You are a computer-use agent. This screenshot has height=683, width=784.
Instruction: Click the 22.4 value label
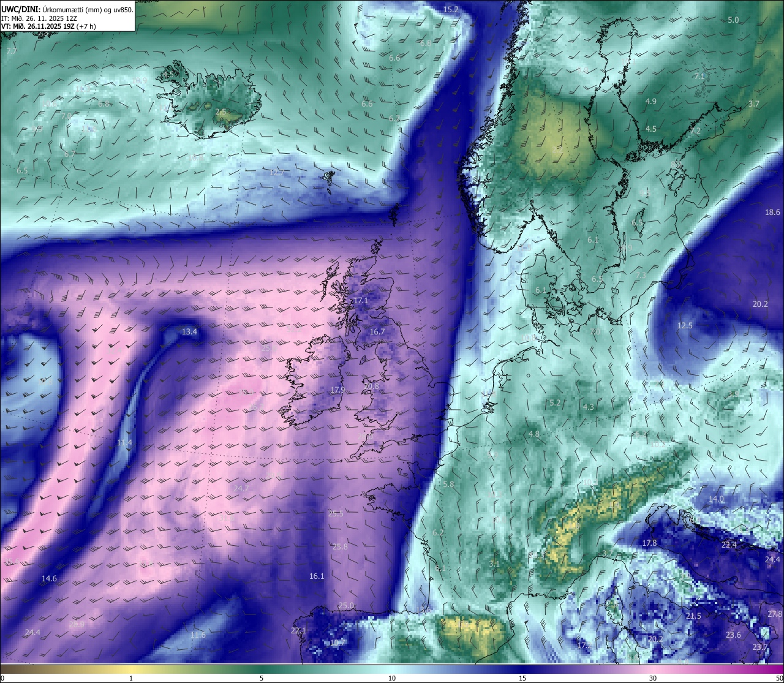[x=729, y=545]
